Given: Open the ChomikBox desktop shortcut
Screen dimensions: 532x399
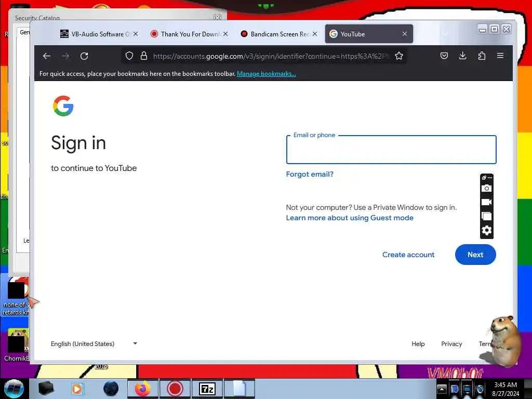Looking at the screenshot, I should [x=16, y=345].
